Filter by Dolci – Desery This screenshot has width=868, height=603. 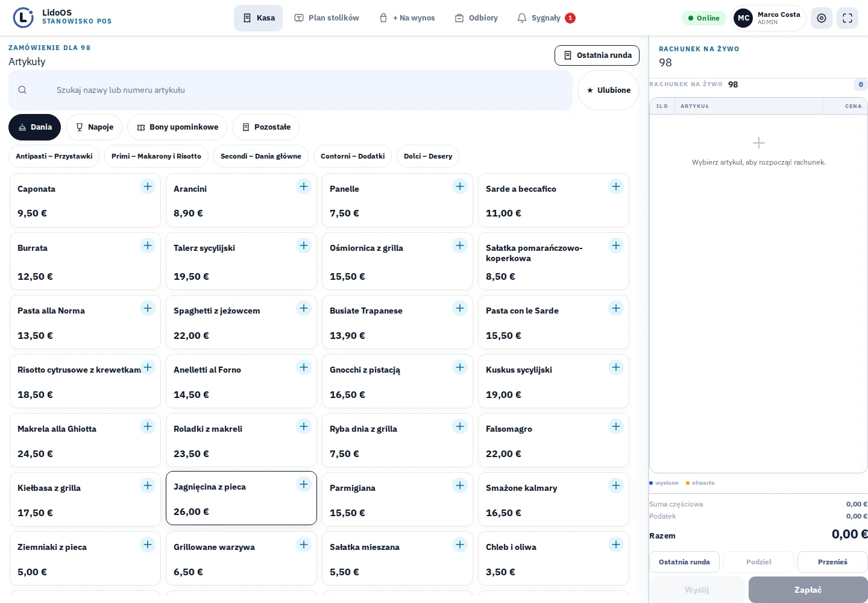[428, 156]
